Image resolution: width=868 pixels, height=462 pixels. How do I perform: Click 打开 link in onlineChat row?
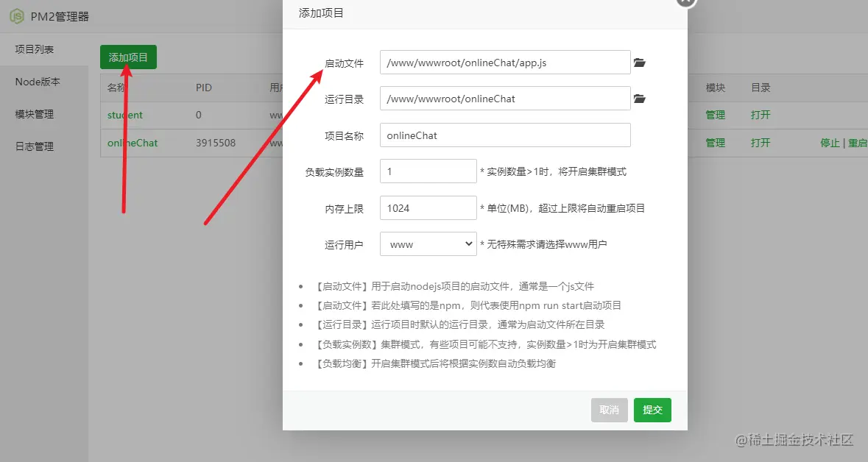pos(761,143)
